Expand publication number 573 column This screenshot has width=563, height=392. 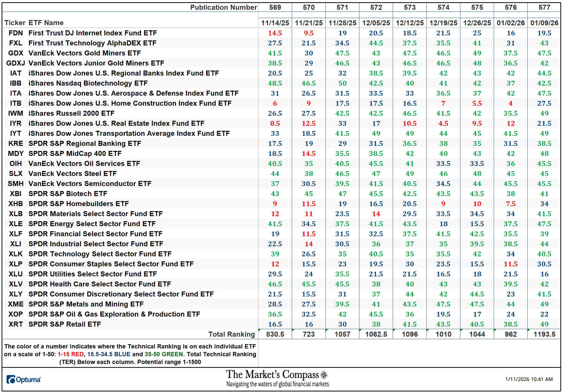(x=410, y=7)
